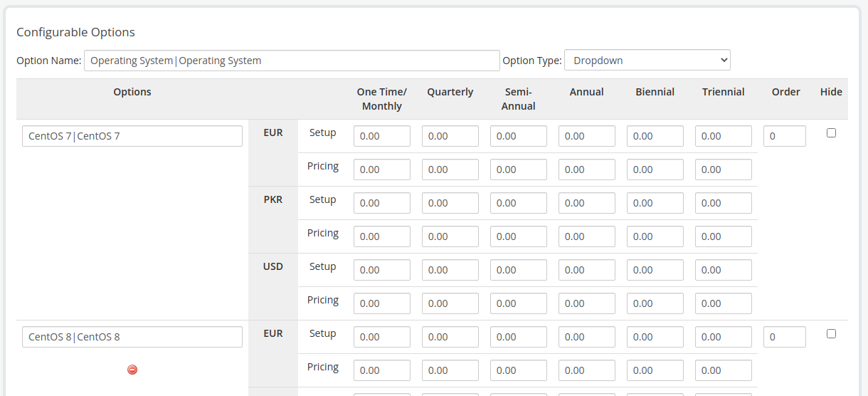Tick the Hide checkbox for CentOS 8
This screenshot has width=868, height=396.
pyautogui.click(x=831, y=333)
